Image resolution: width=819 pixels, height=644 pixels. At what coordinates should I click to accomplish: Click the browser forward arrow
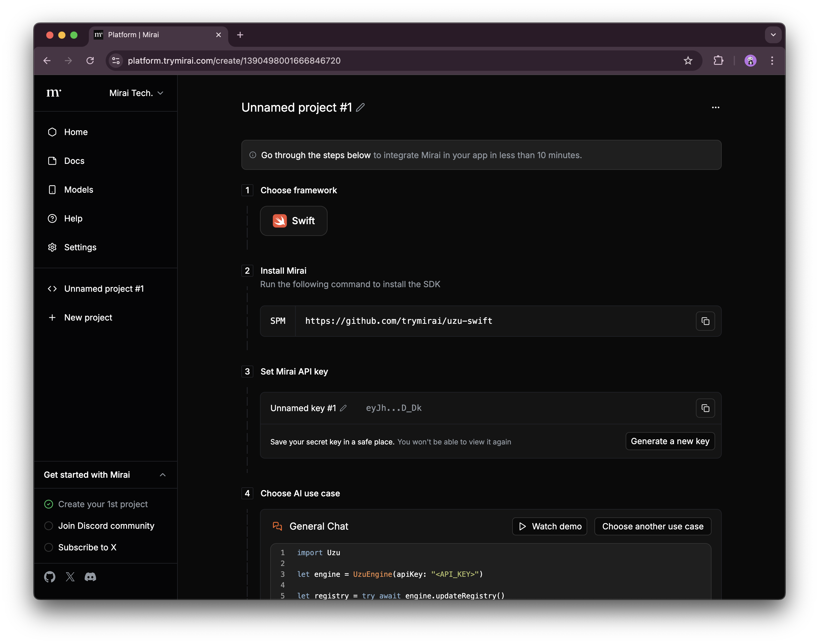68,61
